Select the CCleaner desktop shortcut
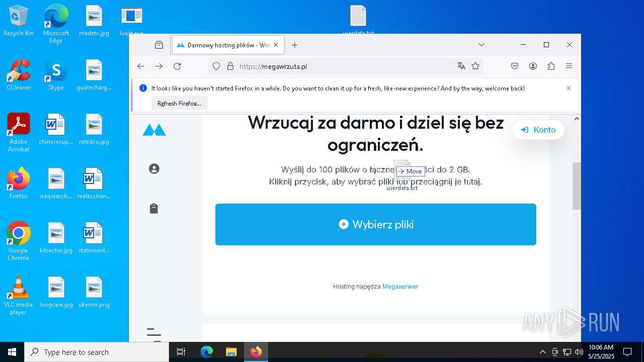The image size is (644, 362). [19, 75]
